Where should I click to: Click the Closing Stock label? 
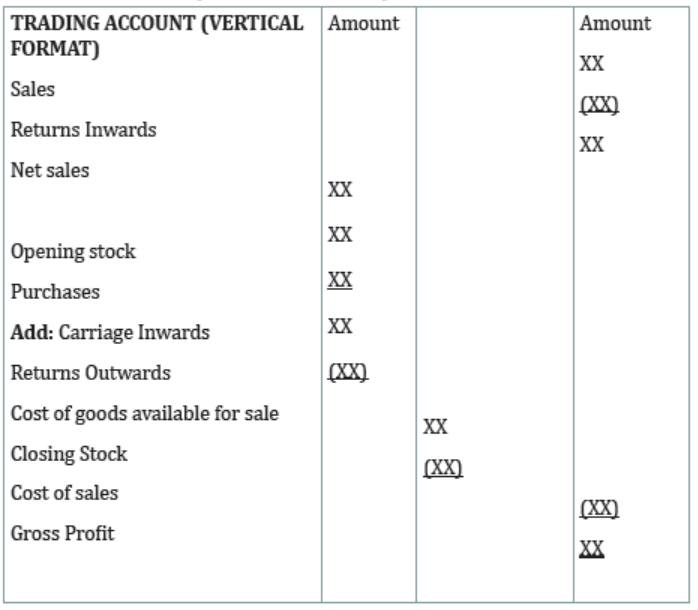point(69,454)
